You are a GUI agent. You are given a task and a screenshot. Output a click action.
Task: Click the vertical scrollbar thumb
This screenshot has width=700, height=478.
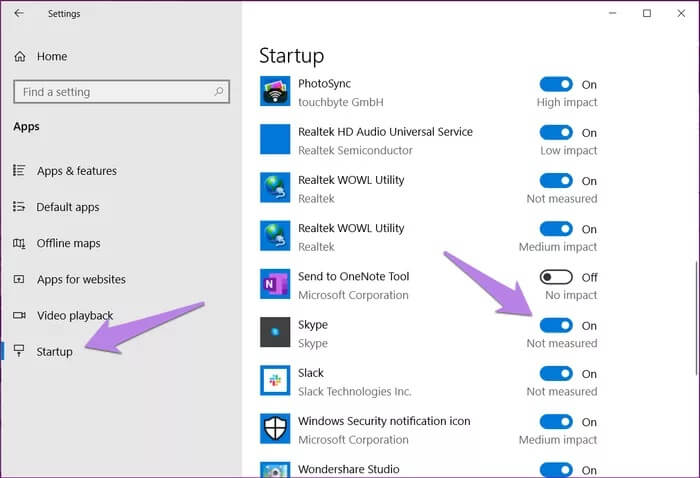tap(696, 318)
